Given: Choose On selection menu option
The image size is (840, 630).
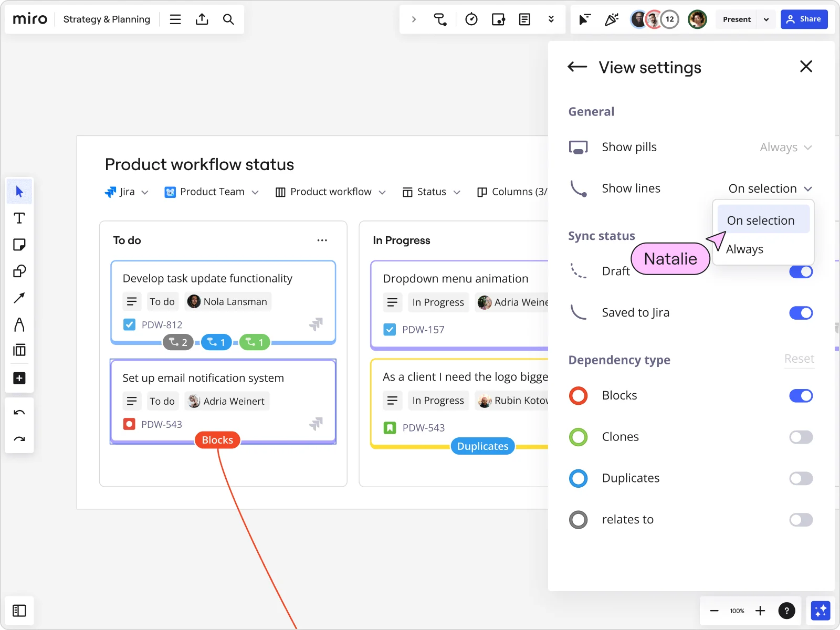Looking at the screenshot, I should [x=760, y=220].
